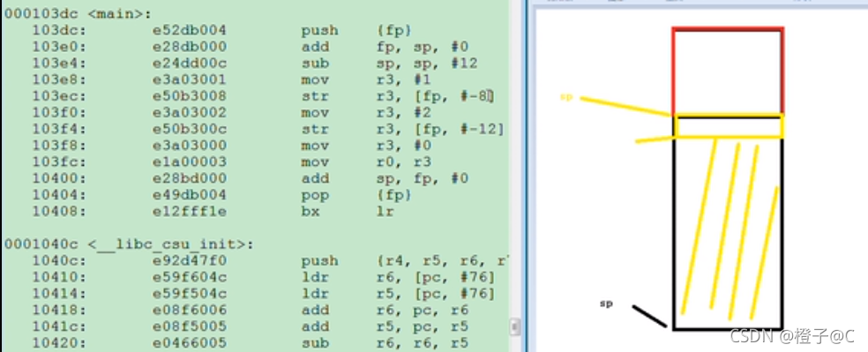
Task: Click the "ldr r6, [pc, #76]" instruction
Action: [398, 277]
